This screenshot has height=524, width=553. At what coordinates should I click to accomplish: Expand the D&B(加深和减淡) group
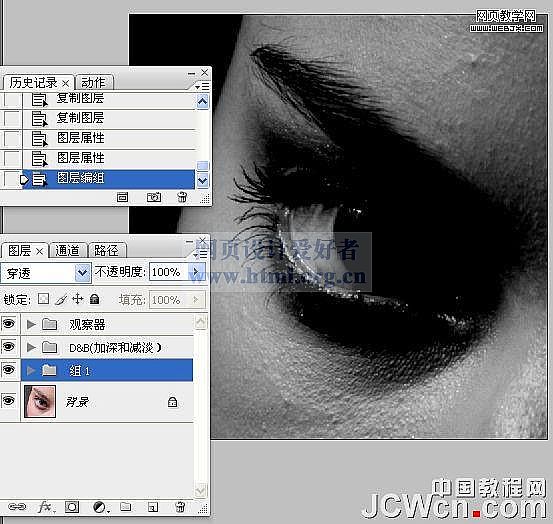point(31,347)
